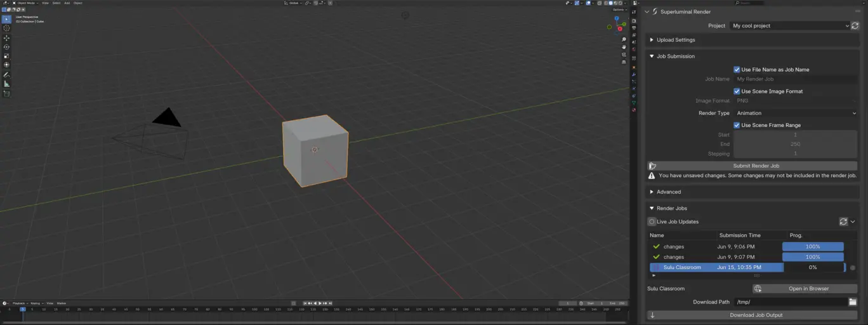Click Open in Browser button
Viewport: 868px width, 325px height.
805,288
